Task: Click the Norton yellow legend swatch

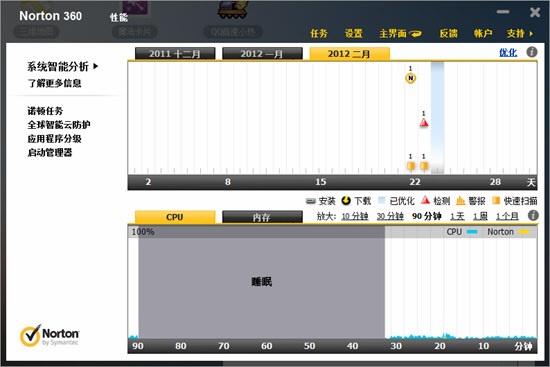Action: [x=524, y=232]
